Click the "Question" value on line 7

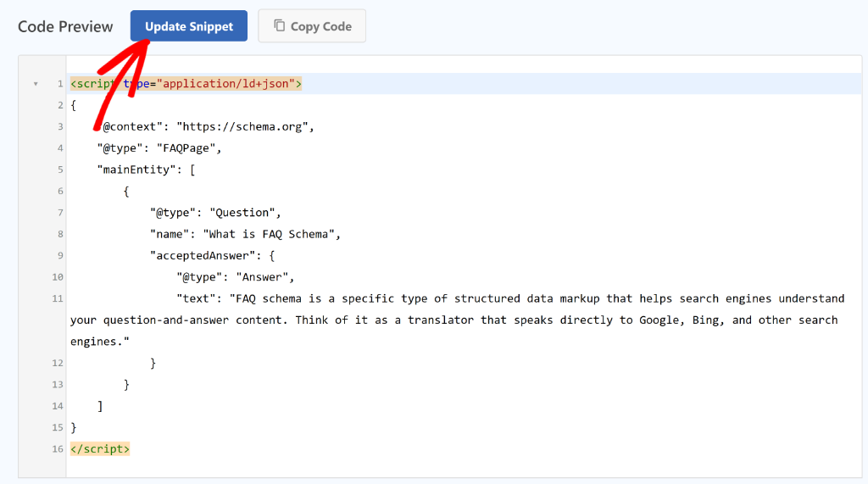click(x=242, y=213)
